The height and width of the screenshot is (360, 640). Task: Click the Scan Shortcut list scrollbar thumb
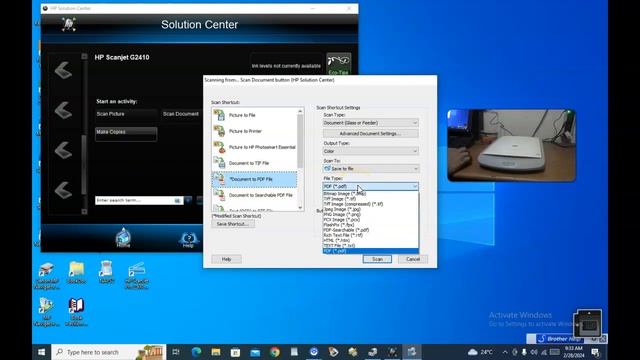300,141
